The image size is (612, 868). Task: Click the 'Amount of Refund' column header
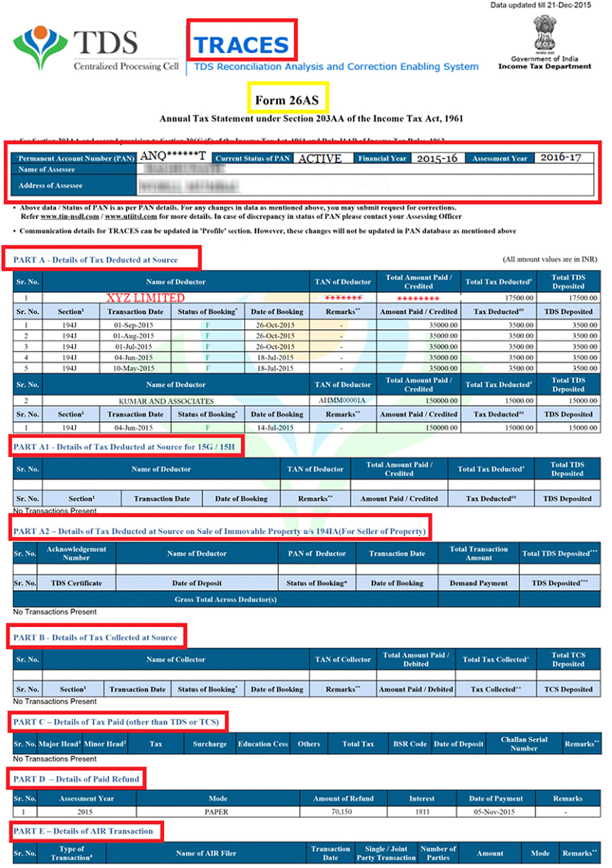(344, 799)
